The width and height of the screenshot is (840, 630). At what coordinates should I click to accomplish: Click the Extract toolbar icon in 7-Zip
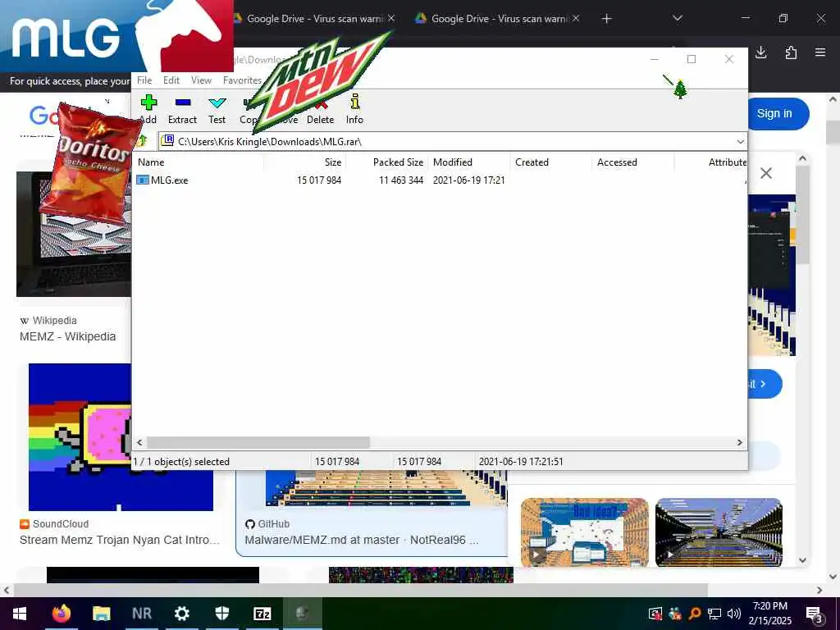183,102
